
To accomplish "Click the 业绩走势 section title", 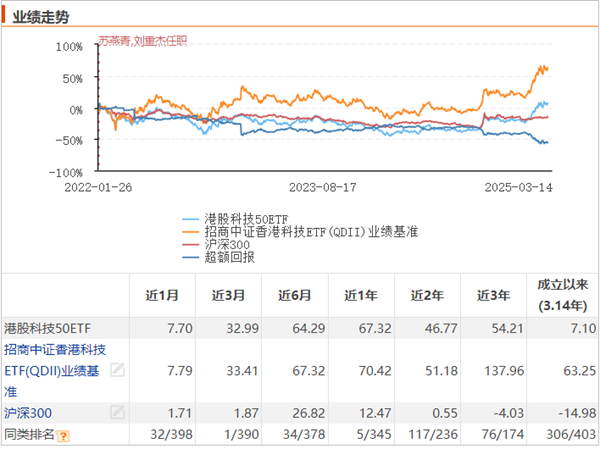I will (41, 17).
